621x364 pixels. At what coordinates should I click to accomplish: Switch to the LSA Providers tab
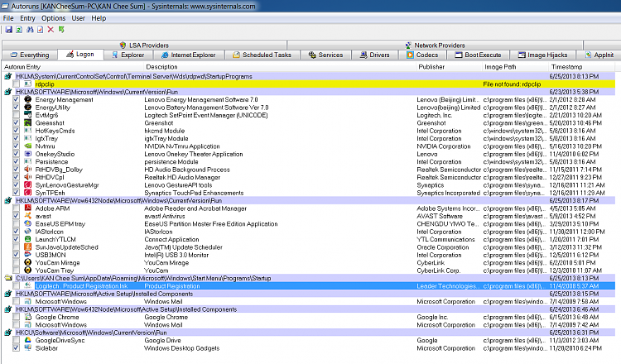[144, 45]
